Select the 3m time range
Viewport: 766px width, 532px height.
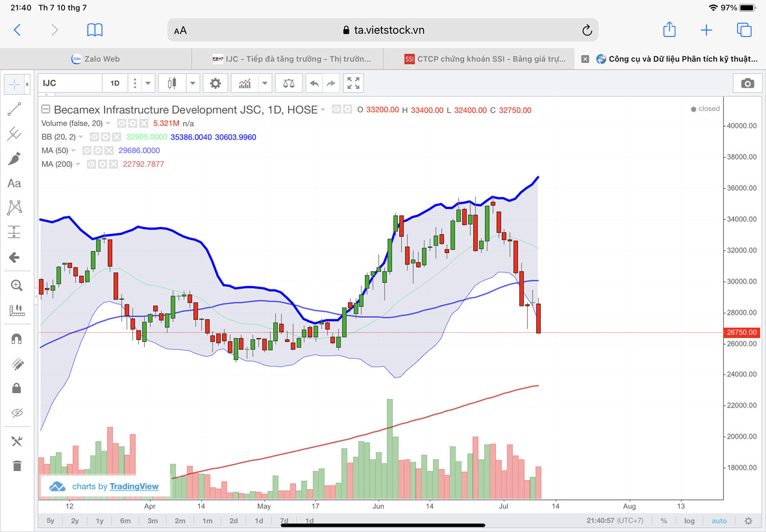click(x=153, y=521)
